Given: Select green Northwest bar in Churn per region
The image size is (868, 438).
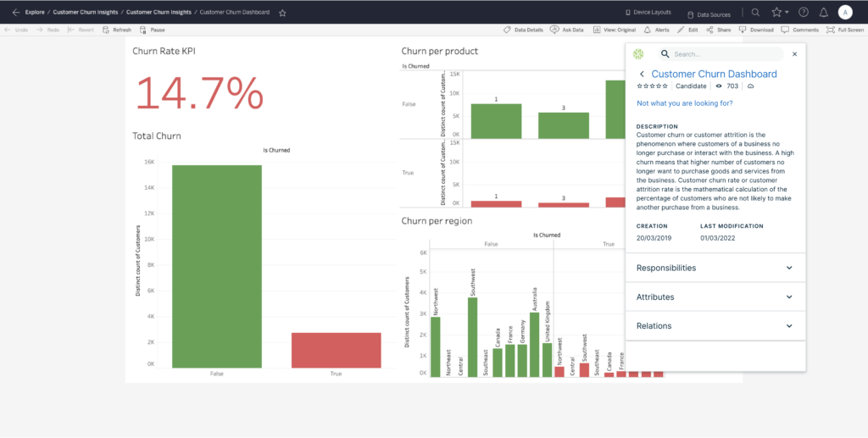Looking at the screenshot, I should [x=435, y=347].
